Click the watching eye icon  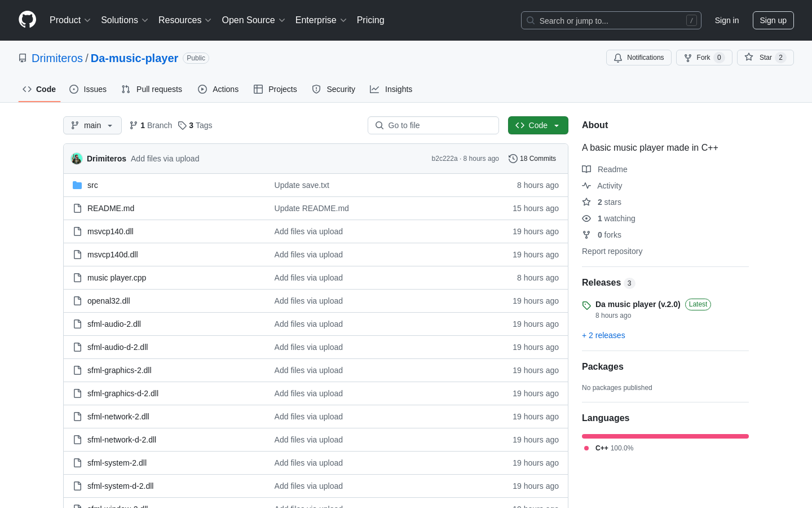pos(586,218)
